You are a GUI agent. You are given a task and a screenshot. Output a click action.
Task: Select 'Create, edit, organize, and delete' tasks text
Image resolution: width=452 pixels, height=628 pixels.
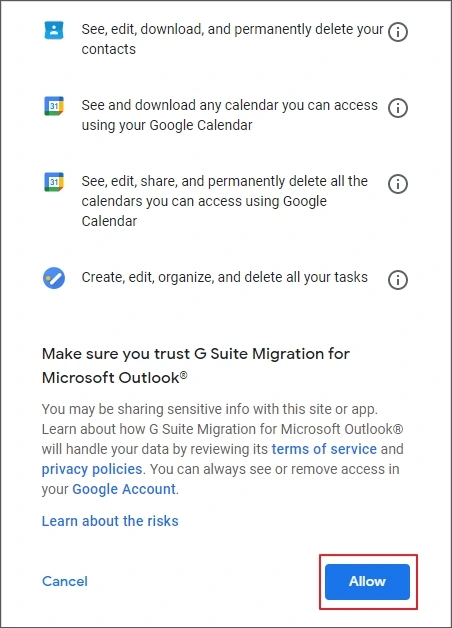225,277
